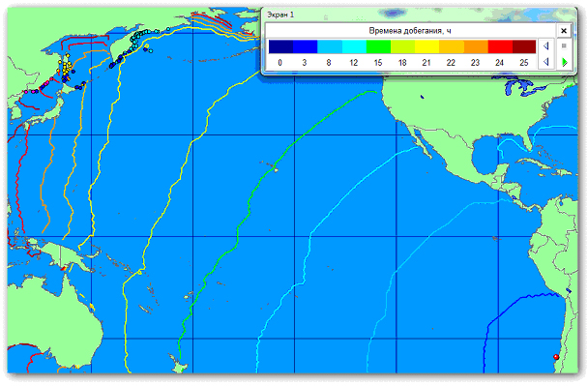The width and height of the screenshot is (588, 386).
Task: Choose the dark red swatch labeled 25
Action: tap(524, 46)
